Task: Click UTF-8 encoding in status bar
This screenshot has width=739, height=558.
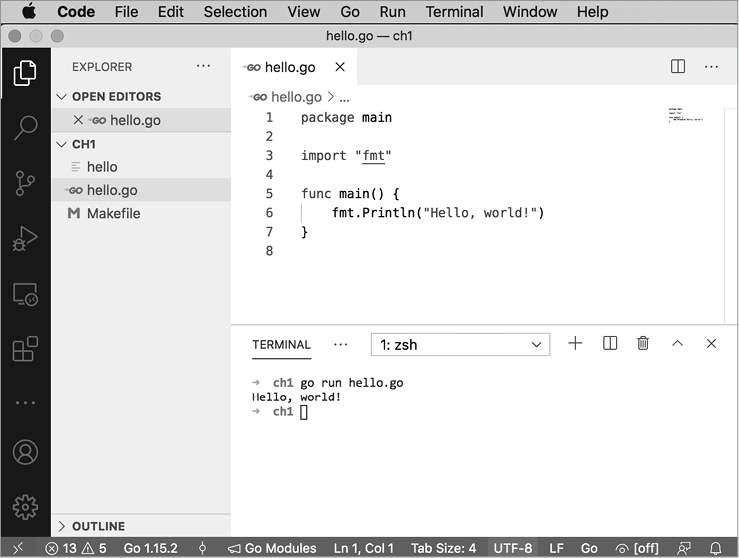Action: [513, 548]
